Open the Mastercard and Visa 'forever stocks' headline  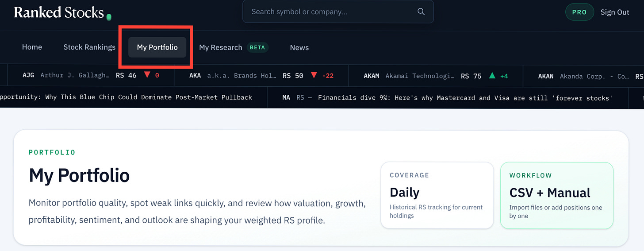[465, 97]
